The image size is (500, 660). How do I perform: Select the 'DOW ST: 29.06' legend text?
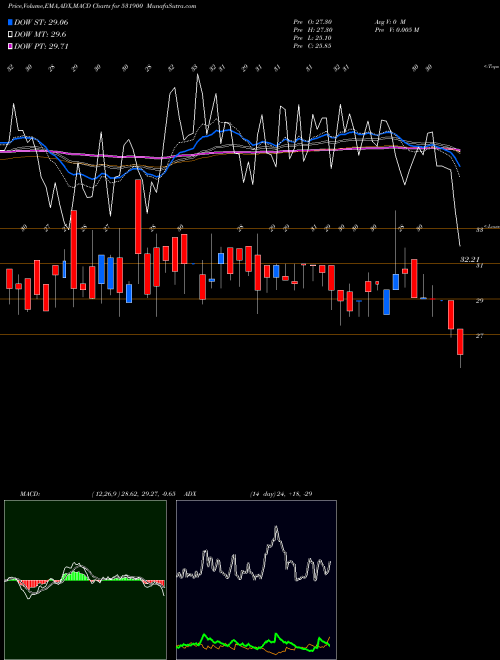click(x=41, y=22)
